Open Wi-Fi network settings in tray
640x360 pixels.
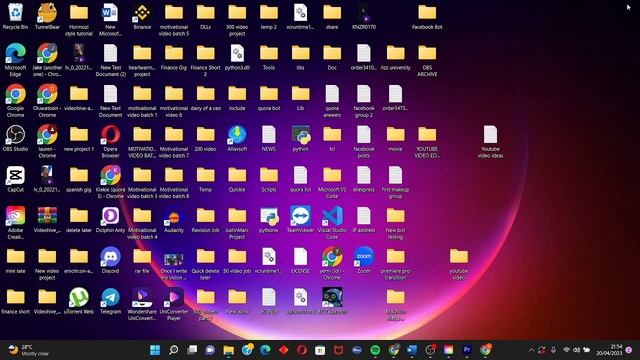(566, 350)
